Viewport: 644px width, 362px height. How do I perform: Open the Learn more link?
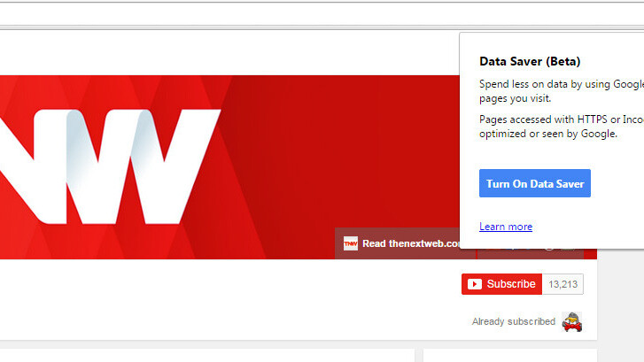point(506,227)
